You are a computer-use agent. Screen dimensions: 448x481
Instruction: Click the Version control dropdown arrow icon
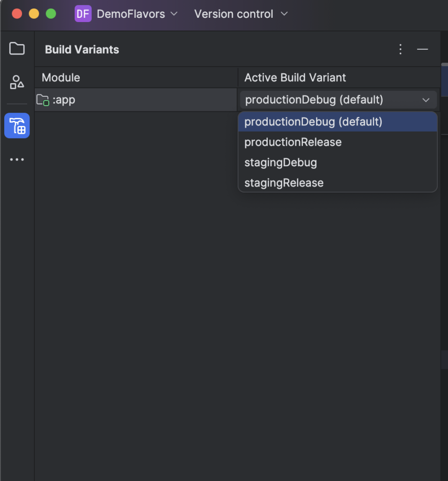coord(284,14)
